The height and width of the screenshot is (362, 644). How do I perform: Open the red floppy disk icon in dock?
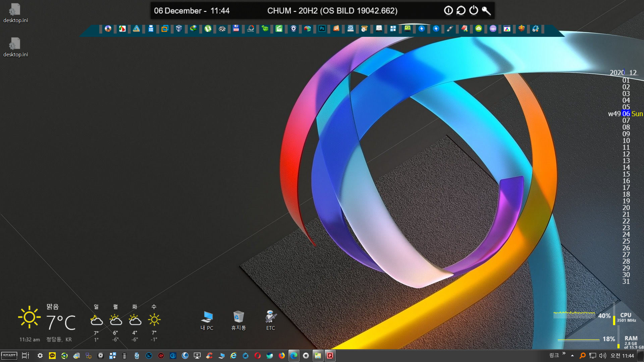(236, 28)
